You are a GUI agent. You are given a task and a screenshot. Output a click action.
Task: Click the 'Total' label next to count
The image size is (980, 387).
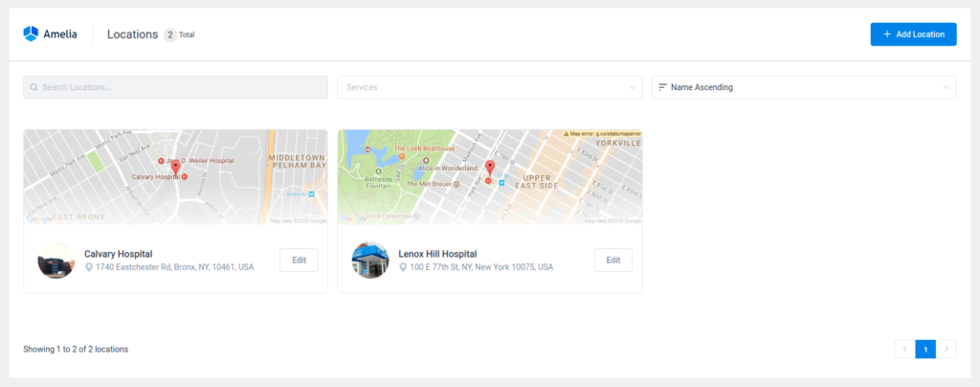coord(187,35)
